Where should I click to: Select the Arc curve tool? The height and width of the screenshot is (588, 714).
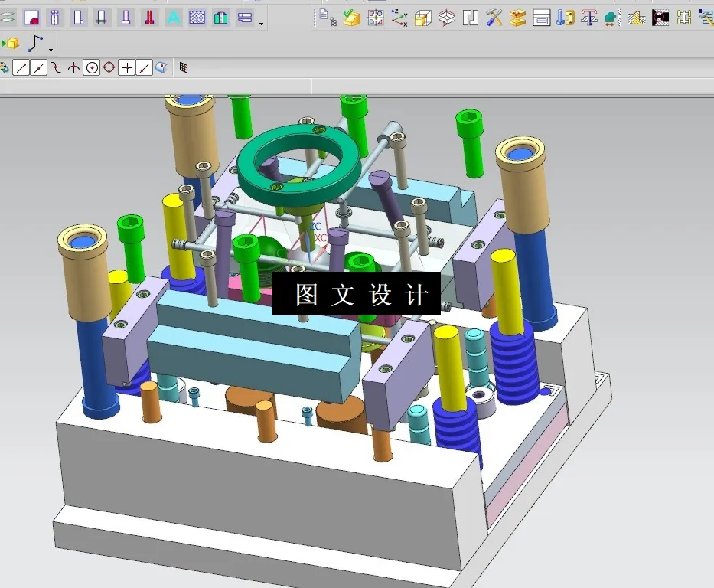(x=55, y=67)
